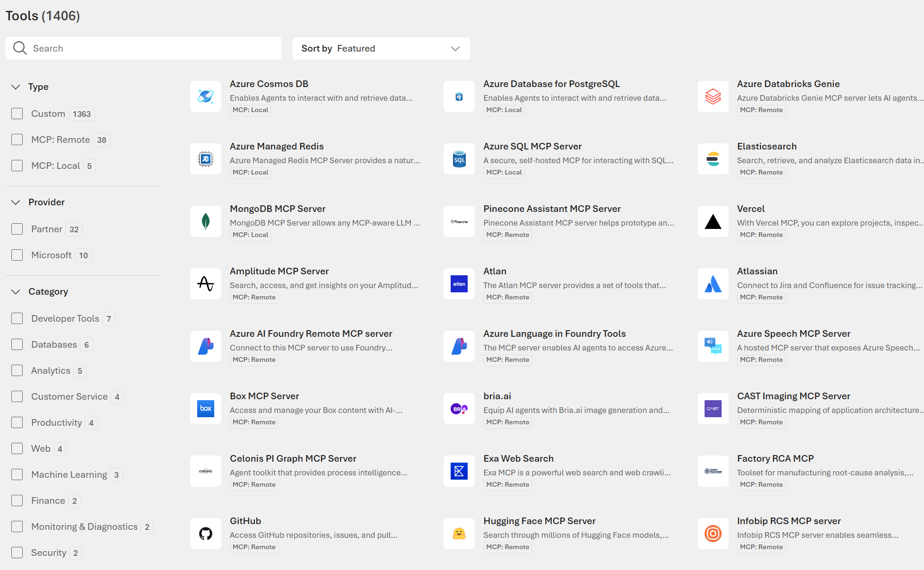
Task: Click the Azure Cosmos DB icon
Action: pos(206,96)
